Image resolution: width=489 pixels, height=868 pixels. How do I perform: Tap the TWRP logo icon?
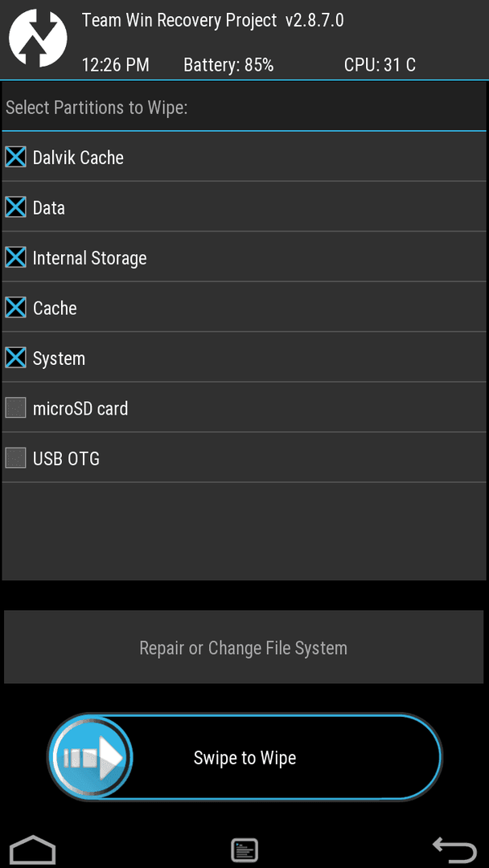click(37, 37)
